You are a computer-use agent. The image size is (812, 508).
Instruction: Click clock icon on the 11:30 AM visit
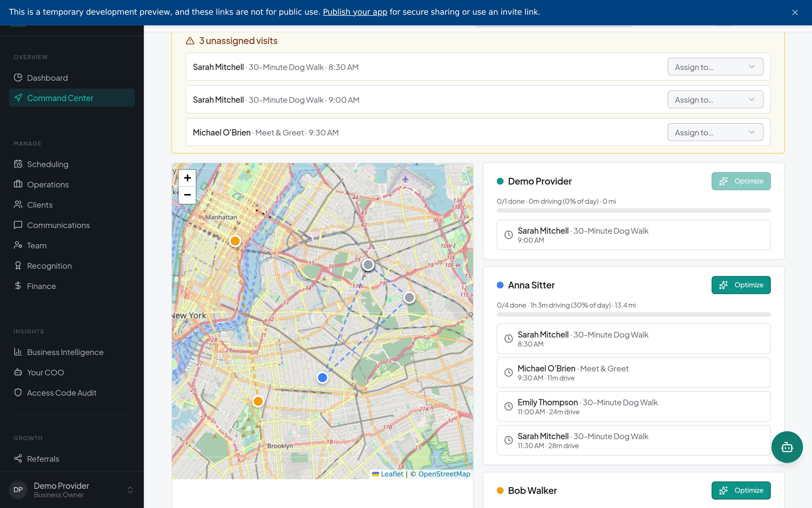pos(509,441)
